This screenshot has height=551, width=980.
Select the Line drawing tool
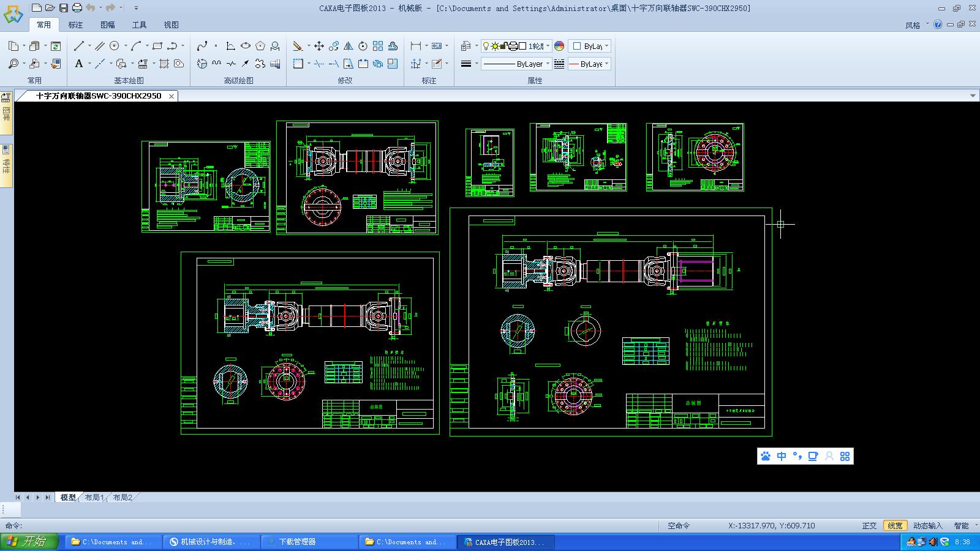79,46
